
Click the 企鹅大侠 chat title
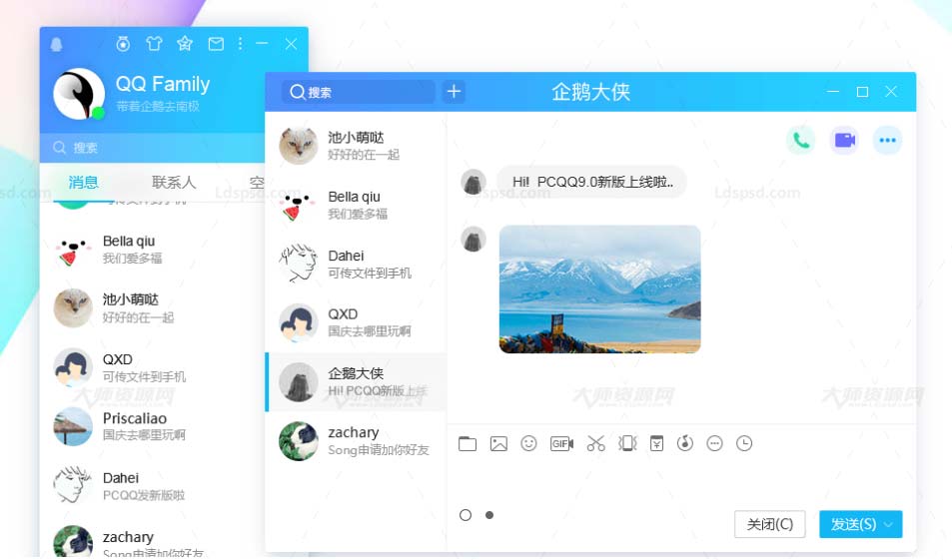pyautogui.click(x=590, y=92)
